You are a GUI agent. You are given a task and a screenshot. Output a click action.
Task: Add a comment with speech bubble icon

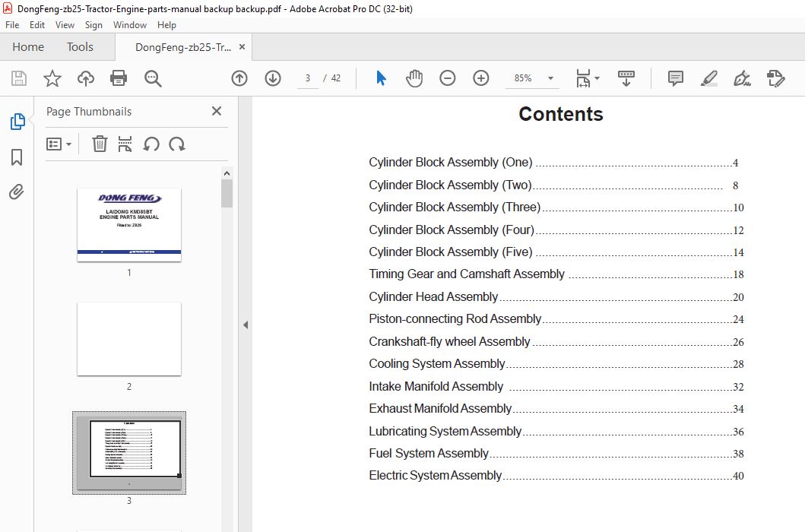click(675, 78)
